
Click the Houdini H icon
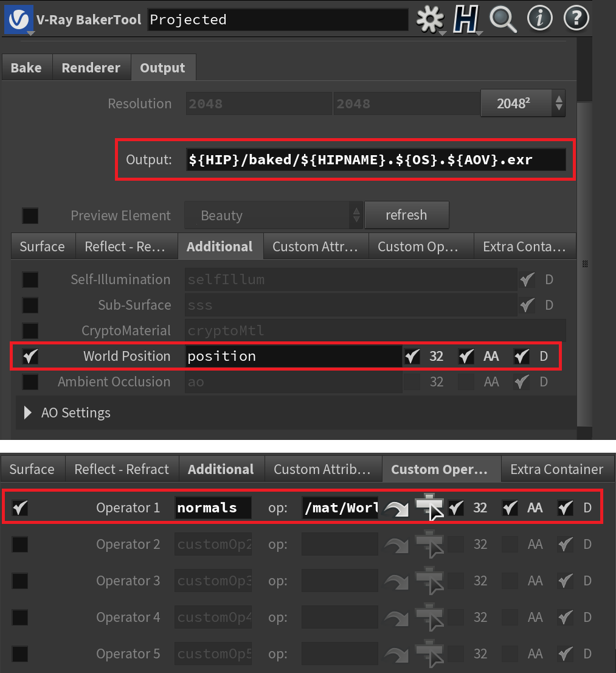(x=466, y=19)
